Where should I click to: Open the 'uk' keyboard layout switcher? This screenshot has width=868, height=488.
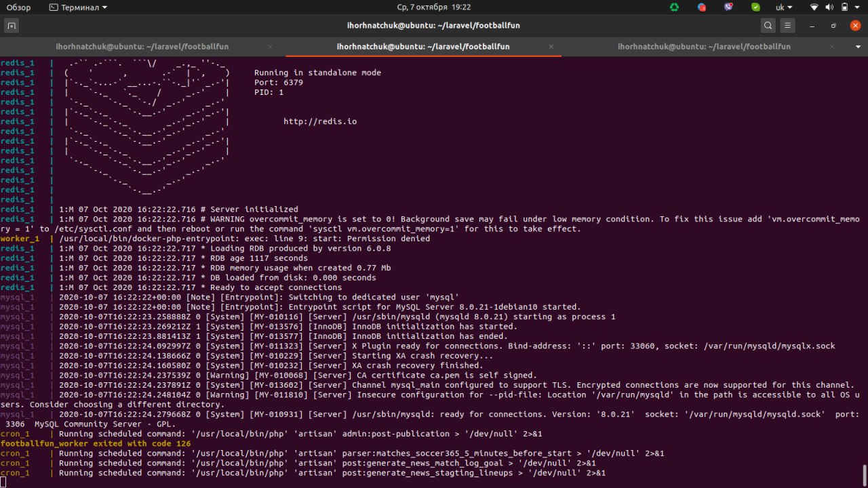(x=784, y=7)
